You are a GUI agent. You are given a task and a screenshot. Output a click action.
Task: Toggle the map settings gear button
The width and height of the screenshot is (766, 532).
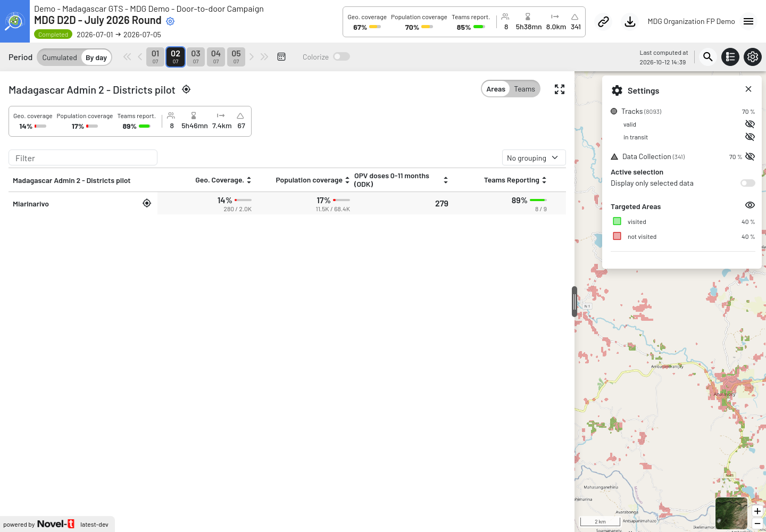coord(753,57)
